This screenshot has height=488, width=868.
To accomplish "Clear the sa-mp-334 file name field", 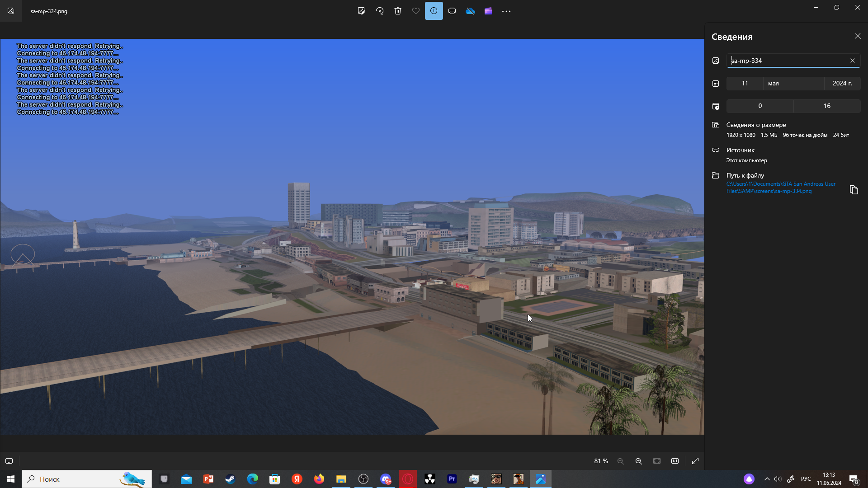I will (853, 61).
